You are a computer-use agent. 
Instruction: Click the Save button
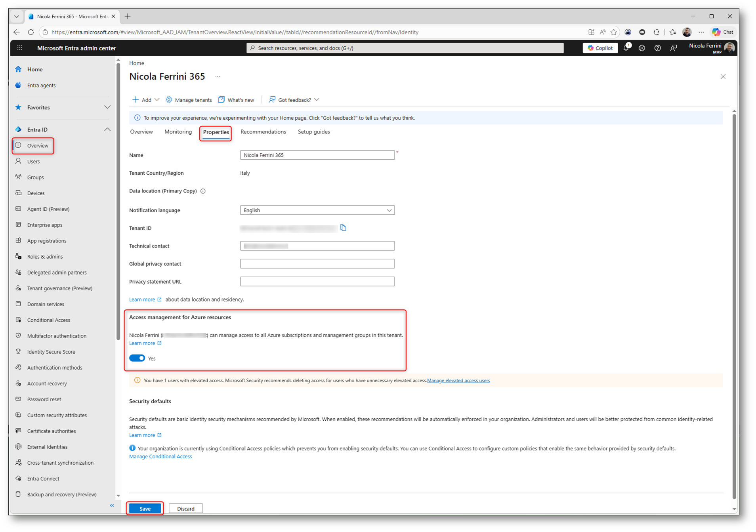[145, 509]
